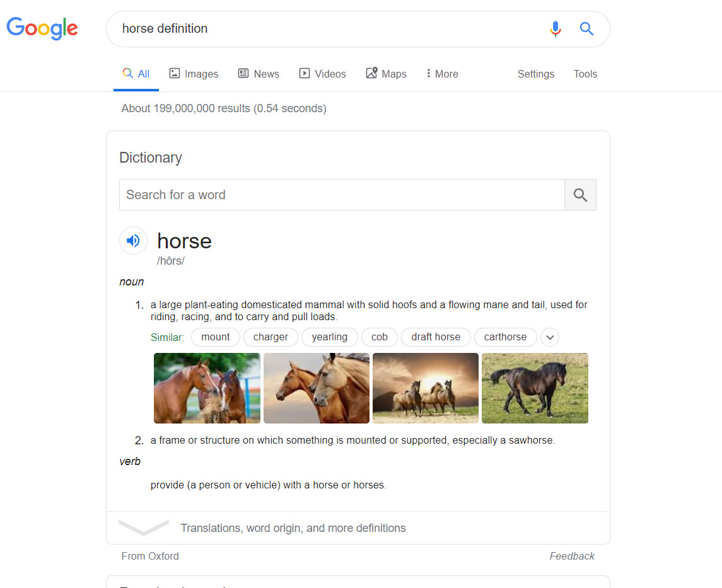Screen dimensions: 722x588
Task: Open the Tools menu
Action: point(585,74)
